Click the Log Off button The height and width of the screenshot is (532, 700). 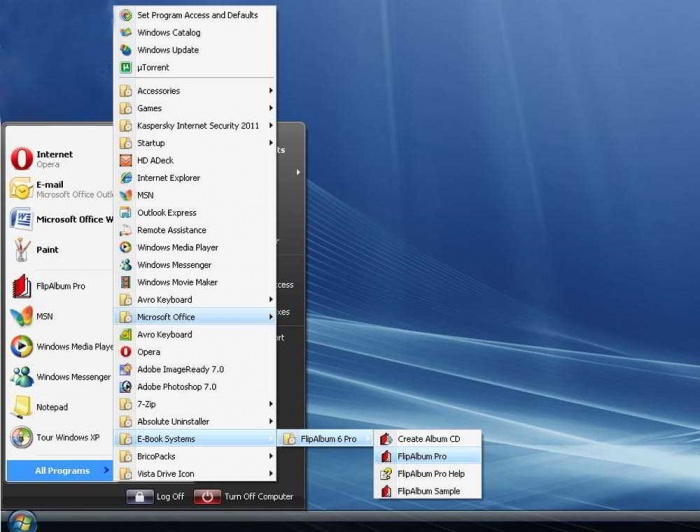point(158,496)
